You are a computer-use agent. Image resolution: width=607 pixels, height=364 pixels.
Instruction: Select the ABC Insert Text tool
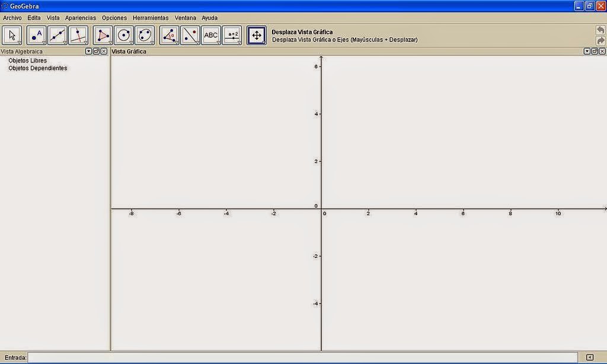pos(211,36)
